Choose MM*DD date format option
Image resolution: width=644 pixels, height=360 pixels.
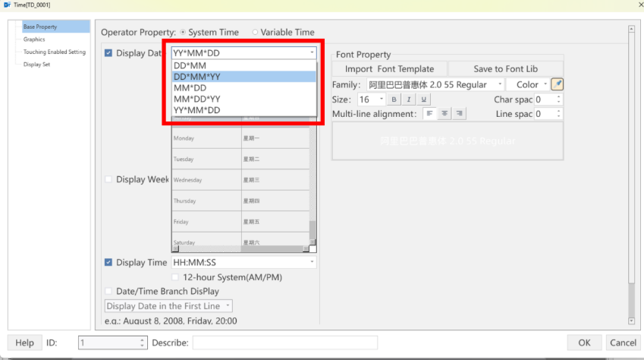(244, 87)
